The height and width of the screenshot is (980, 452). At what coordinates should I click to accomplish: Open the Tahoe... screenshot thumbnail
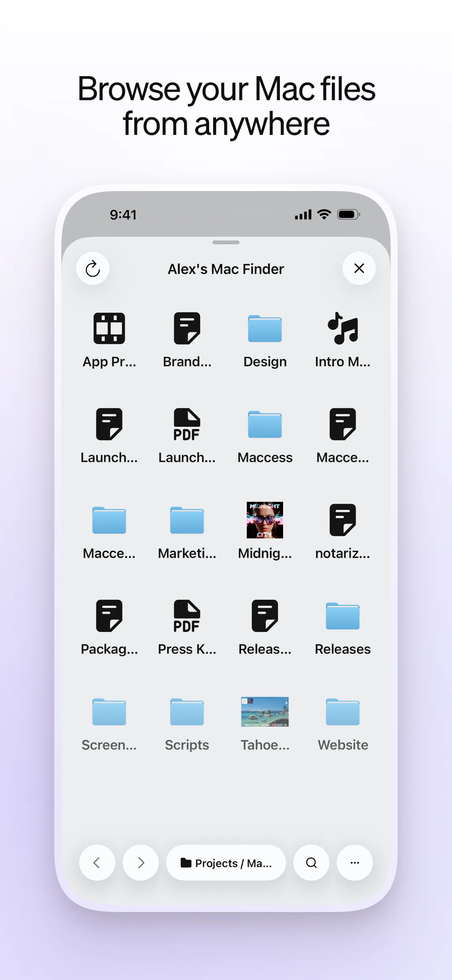(265, 712)
